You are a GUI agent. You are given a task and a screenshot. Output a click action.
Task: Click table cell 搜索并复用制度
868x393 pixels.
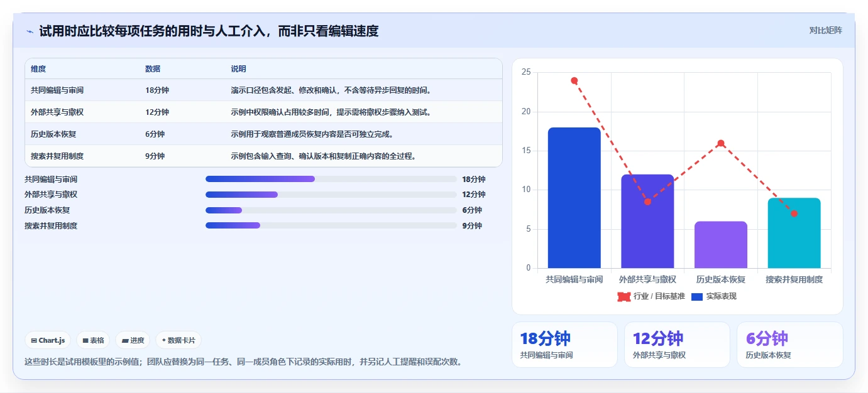click(57, 156)
